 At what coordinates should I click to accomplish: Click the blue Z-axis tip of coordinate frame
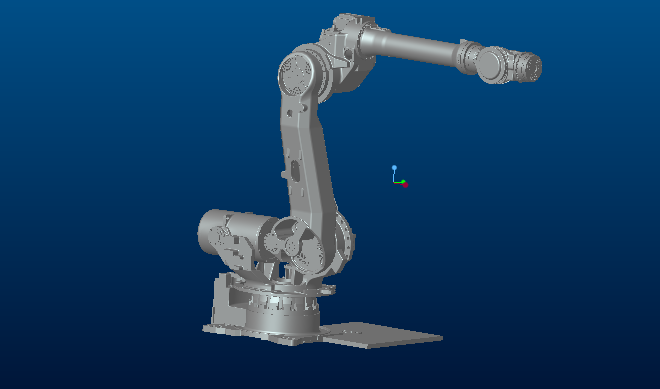click(394, 168)
